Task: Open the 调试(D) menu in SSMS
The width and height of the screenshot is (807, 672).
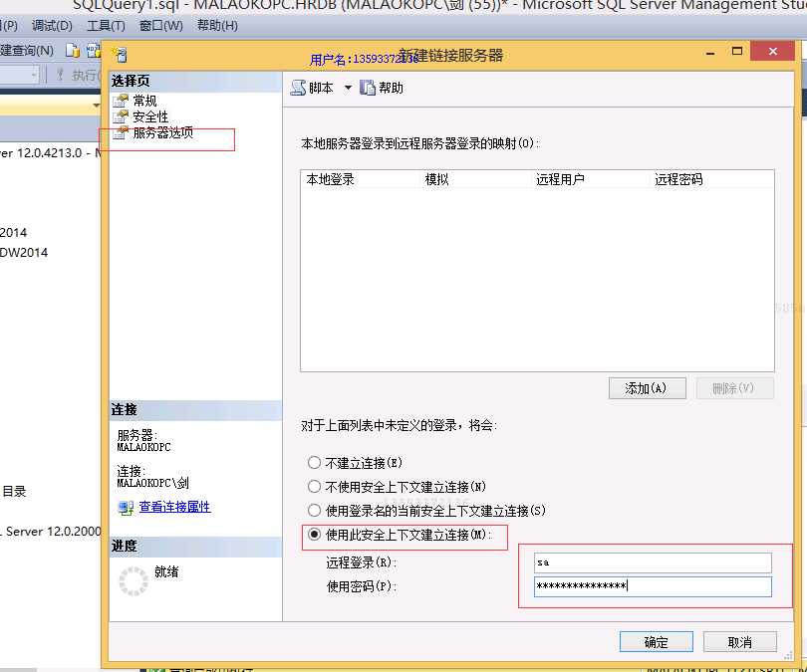Action: pyautogui.click(x=52, y=25)
